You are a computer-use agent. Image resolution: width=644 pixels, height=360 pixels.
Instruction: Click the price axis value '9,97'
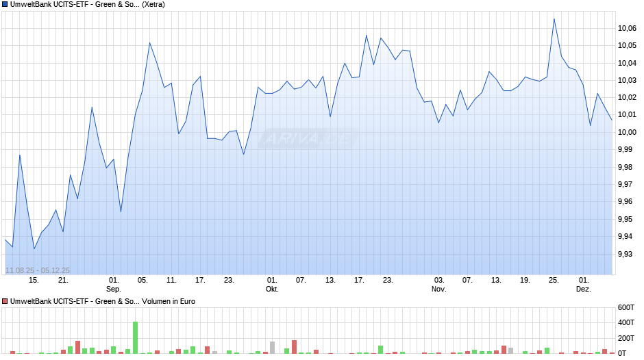click(625, 184)
